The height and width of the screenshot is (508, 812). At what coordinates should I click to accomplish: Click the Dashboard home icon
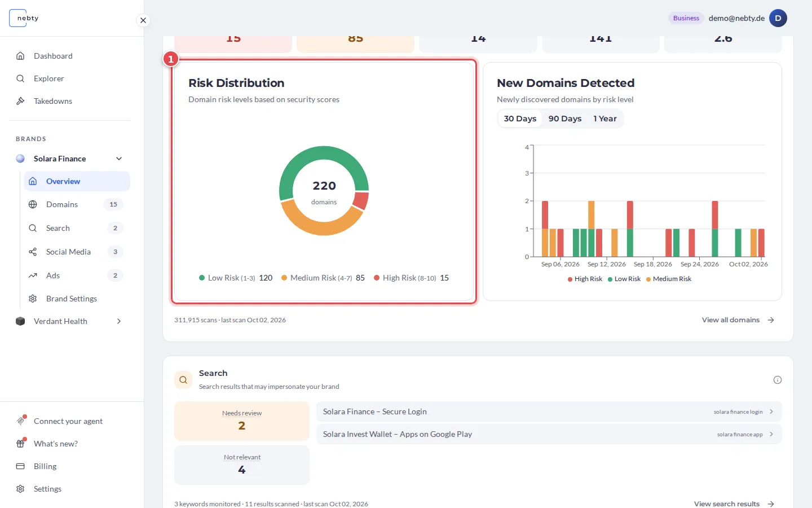[20, 56]
